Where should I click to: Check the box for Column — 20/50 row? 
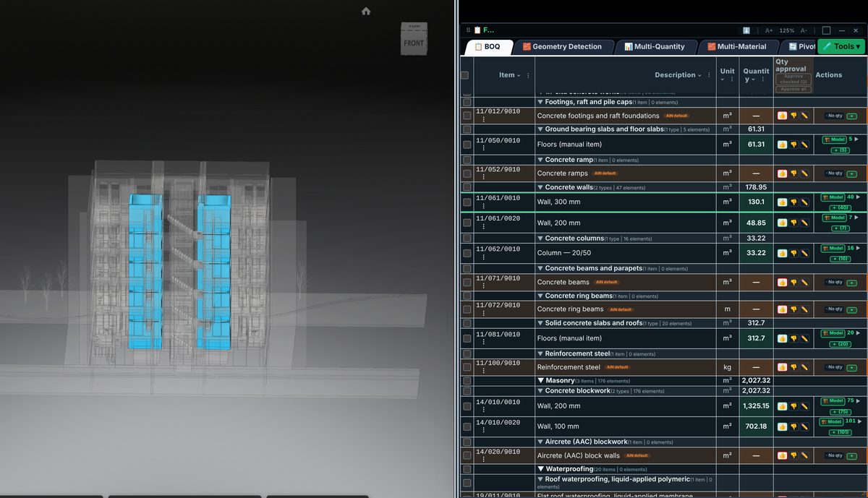click(467, 253)
